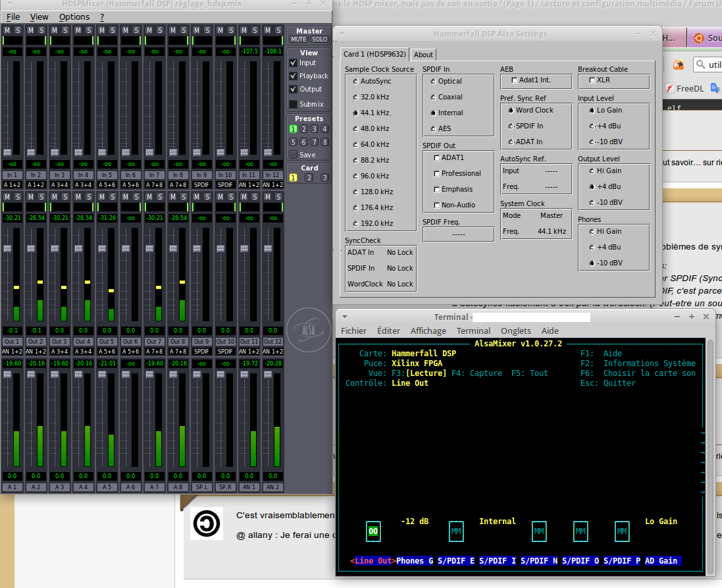
Task: Open the Options menu in HDSPMixer
Action: 74,16
